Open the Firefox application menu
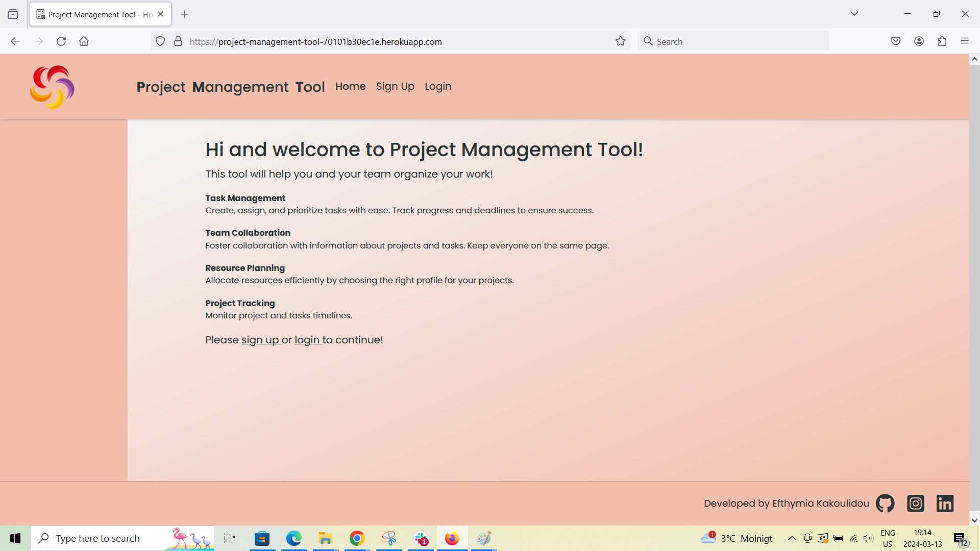 [x=965, y=41]
